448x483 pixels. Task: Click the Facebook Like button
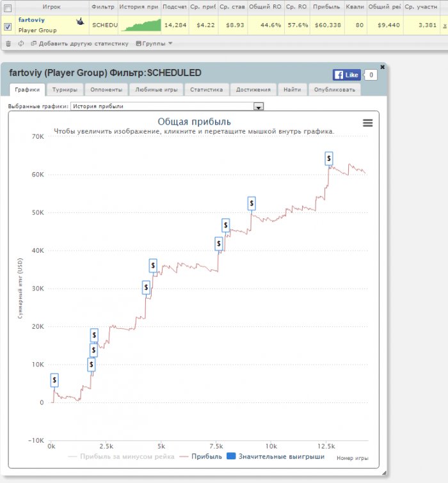346,75
